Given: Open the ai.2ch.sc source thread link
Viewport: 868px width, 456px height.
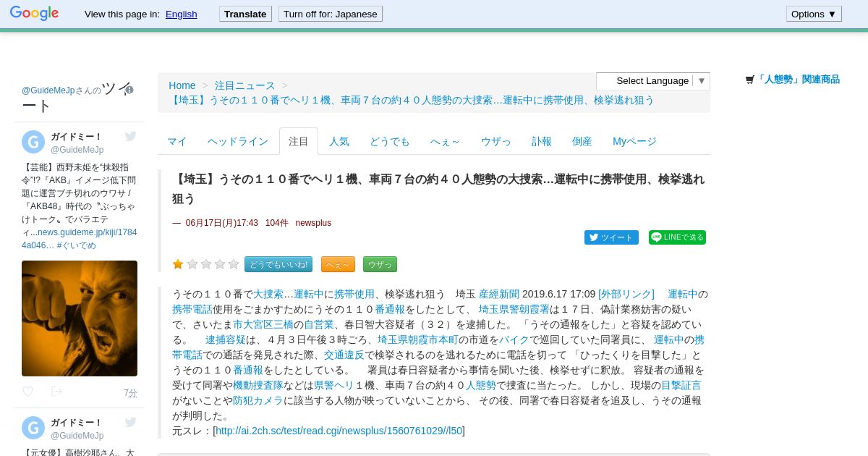Looking at the screenshot, I should pos(339,431).
